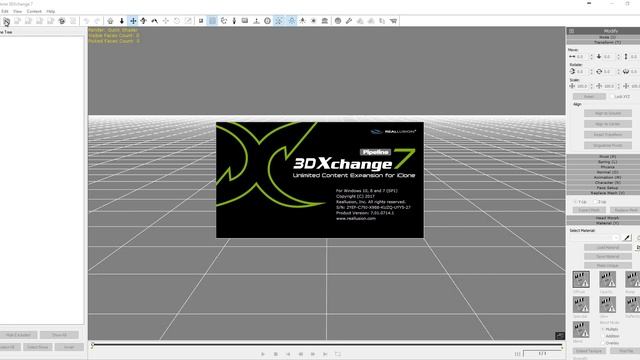640x360 pixels.
Task: Open the shopping cart icon
Action: (393, 21)
